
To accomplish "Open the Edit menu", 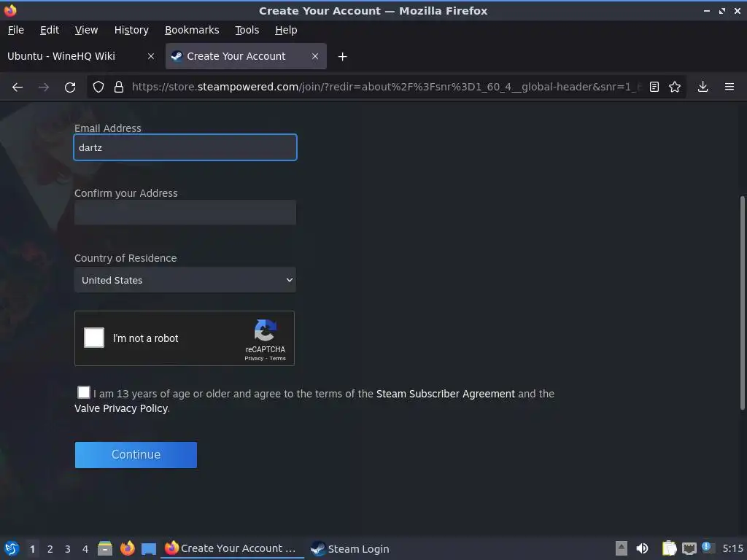I will (x=50, y=30).
